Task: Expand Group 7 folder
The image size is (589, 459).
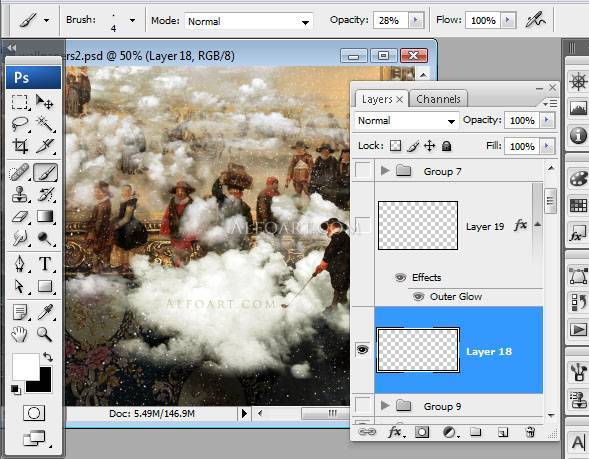Action: (384, 171)
